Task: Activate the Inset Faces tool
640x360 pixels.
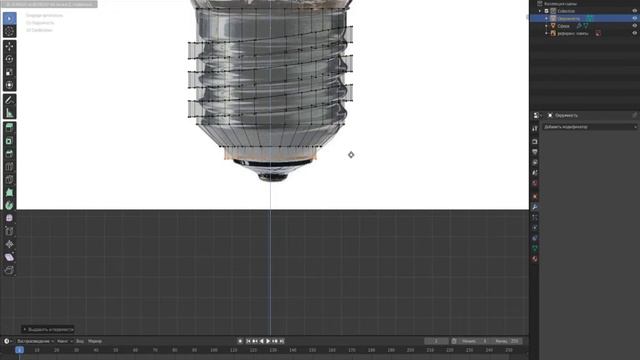Action: point(9,141)
